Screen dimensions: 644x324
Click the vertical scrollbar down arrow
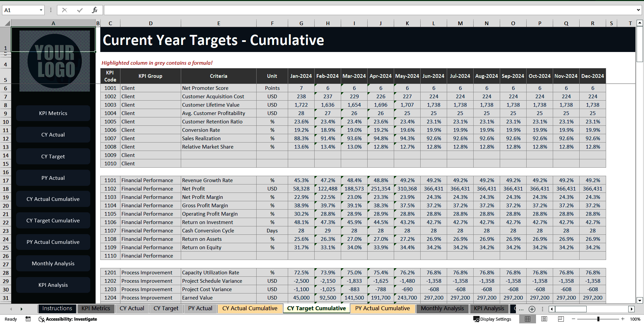[640, 301]
